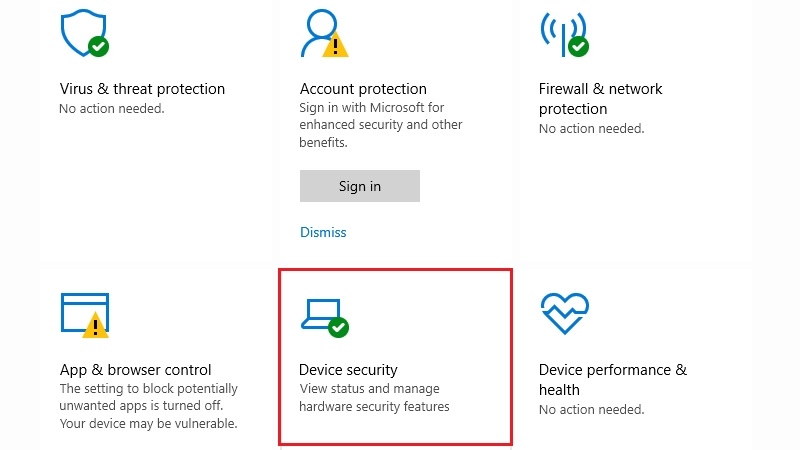Open Firewall & network protection heading
800x450 pixels.
(600, 98)
